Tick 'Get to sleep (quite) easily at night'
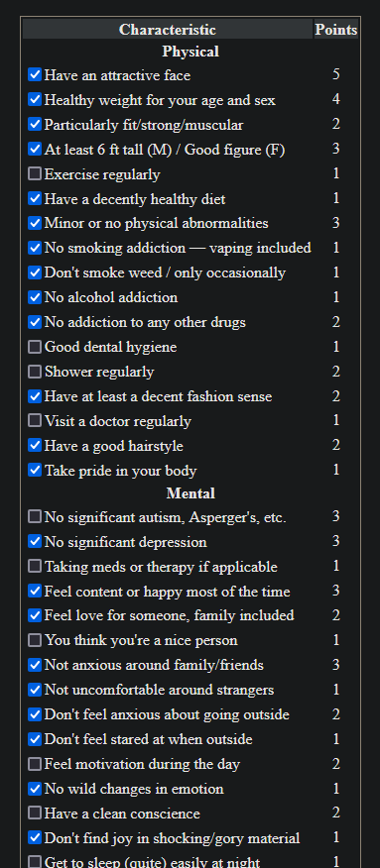The image size is (380, 868). [35, 862]
